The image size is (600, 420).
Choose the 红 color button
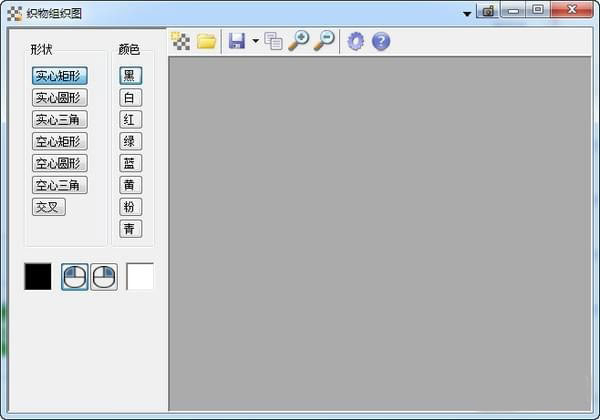coord(130,119)
